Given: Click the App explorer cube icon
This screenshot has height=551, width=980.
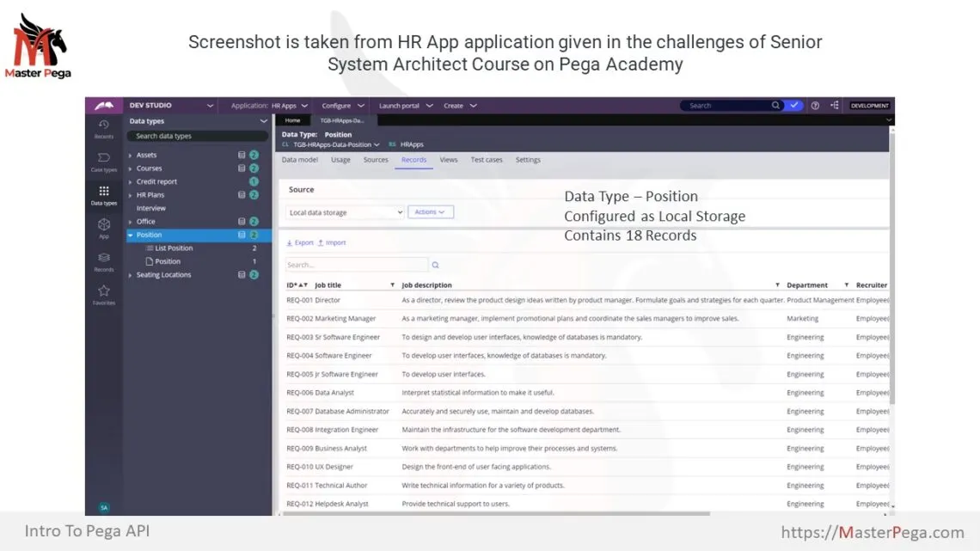Looking at the screenshot, I should [103, 227].
